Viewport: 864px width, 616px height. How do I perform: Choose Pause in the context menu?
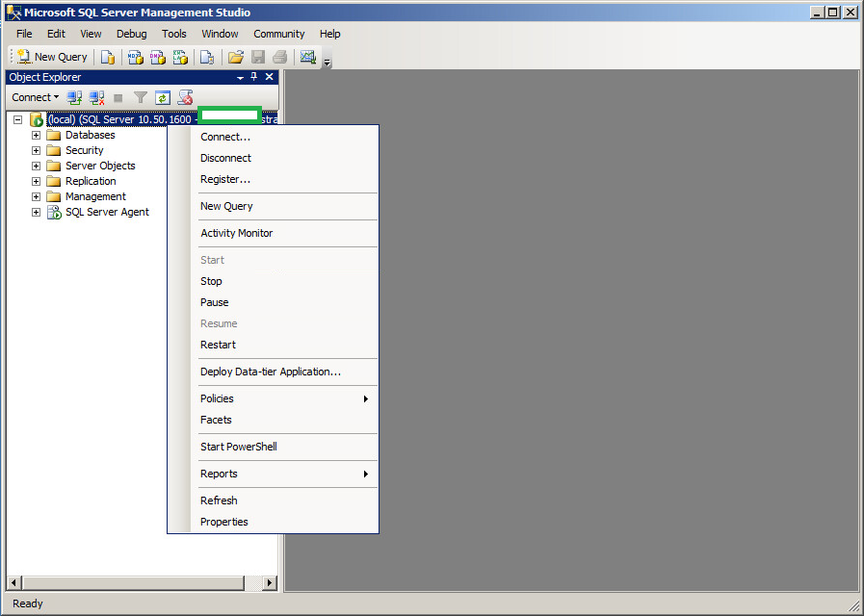pyautogui.click(x=284, y=303)
